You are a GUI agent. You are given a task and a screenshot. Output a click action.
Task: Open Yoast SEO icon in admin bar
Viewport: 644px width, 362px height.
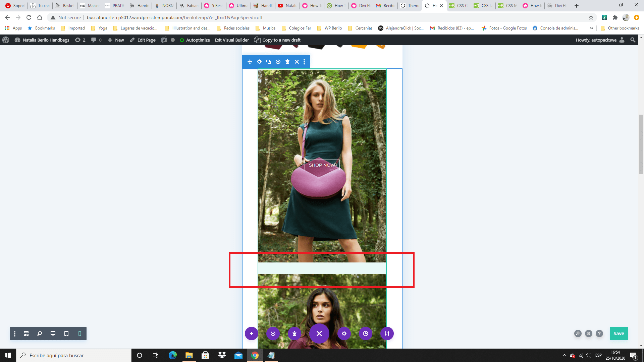tap(164, 40)
